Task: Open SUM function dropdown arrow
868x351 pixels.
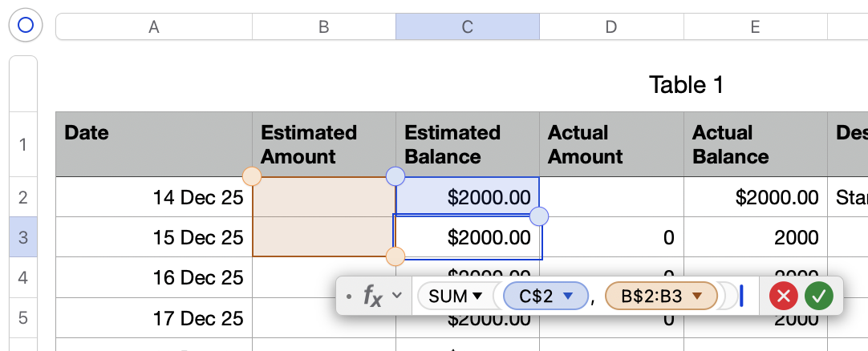Action: (478, 297)
